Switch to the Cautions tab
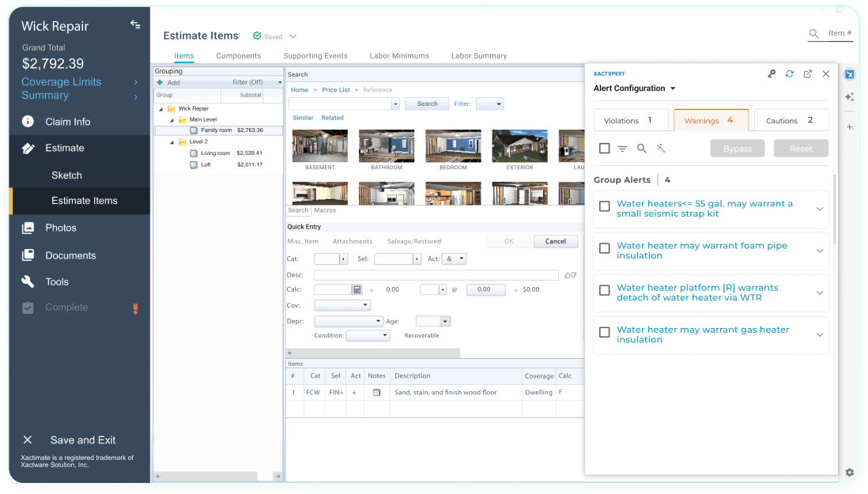The width and height of the screenshot is (868, 494). coord(791,121)
